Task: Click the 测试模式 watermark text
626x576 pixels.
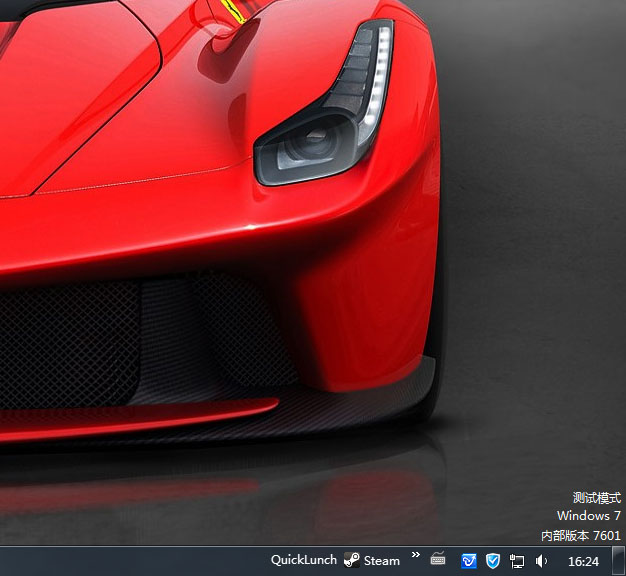Action: [596, 498]
